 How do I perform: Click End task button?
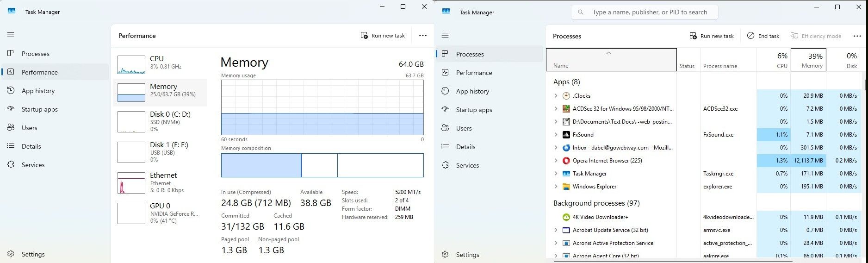763,36
